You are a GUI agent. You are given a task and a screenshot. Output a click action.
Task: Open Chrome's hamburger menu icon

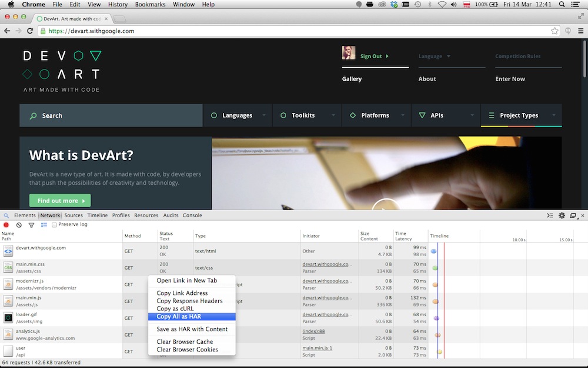point(580,31)
